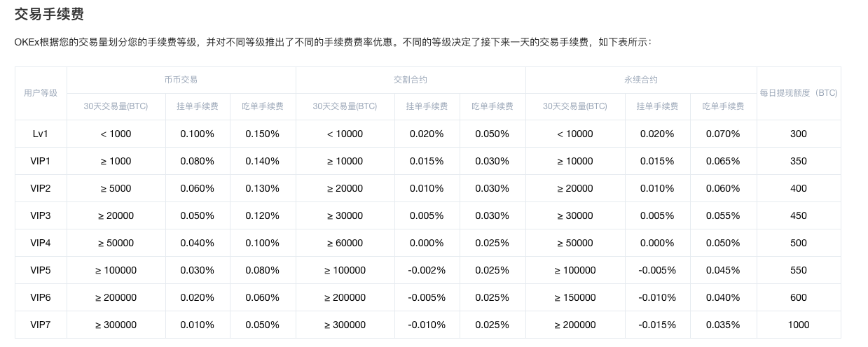Click the VIP2 daily withdrawal limit 400
This screenshot has height=347, width=868.
pos(799,188)
